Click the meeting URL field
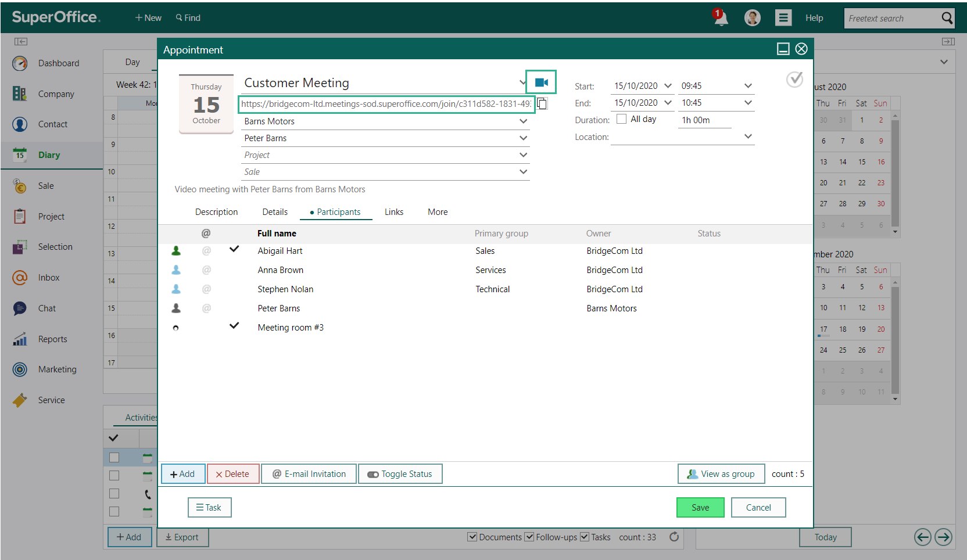The width and height of the screenshot is (967, 560). 386,104
